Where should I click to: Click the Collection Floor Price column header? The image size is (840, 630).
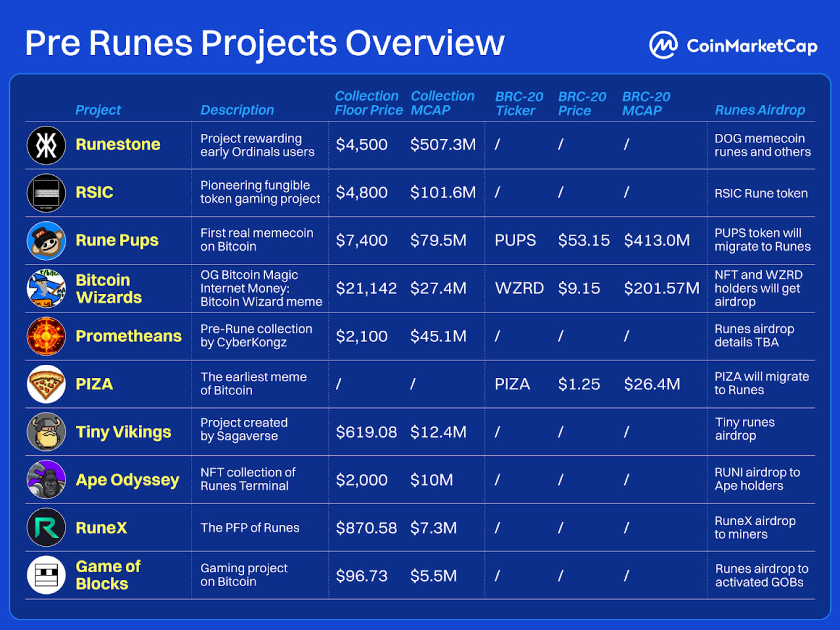point(368,103)
